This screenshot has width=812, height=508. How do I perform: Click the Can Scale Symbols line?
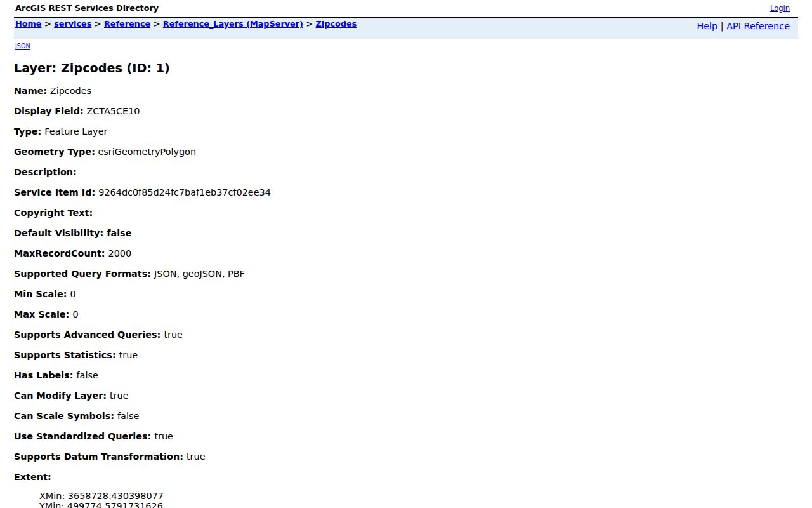pos(77,416)
